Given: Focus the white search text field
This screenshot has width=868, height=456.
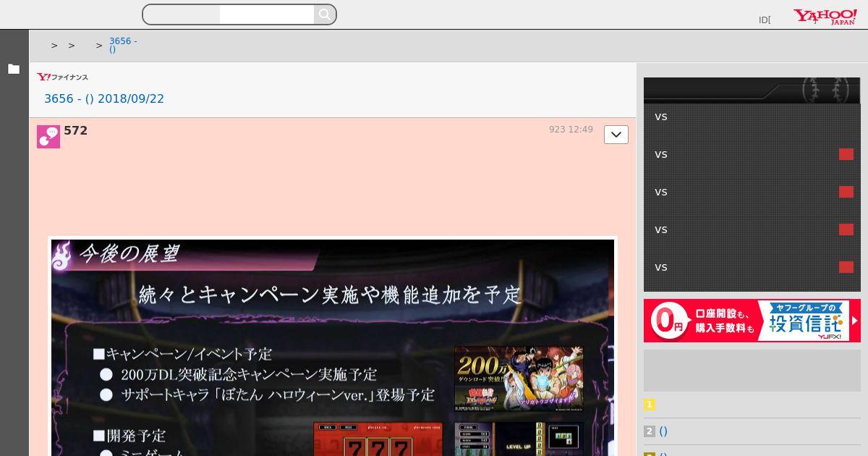Looking at the screenshot, I should [x=266, y=14].
